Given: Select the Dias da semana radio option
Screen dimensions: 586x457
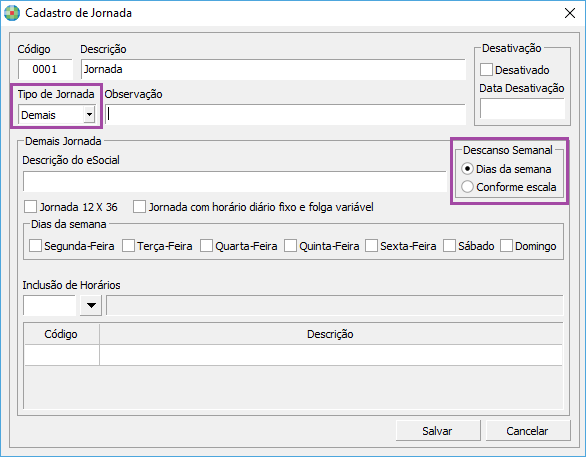Looking at the screenshot, I should coord(467,169).
